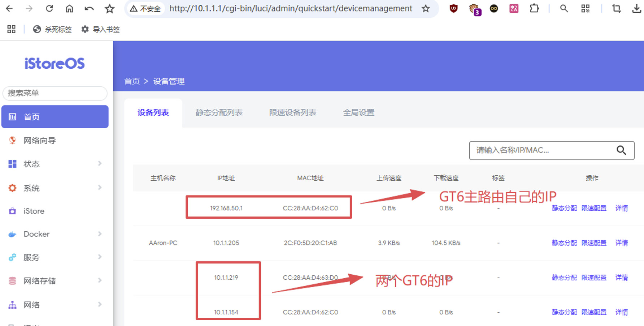Click the IP address 10.1.1.205
Image resolution: width=644 pixels, height=326 pixels.
tap(226, 243)
